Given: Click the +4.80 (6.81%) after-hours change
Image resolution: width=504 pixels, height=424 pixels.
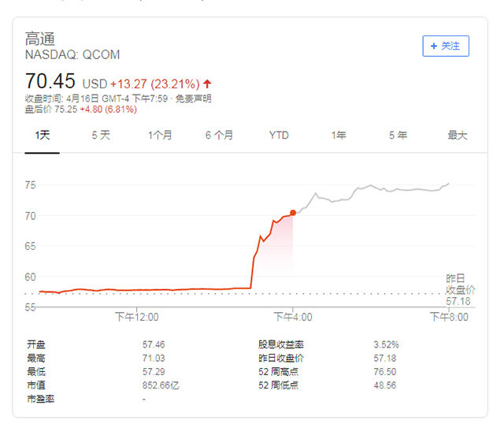Looking at the screenshot, I should pyautogui.click(x=109, y=110).
